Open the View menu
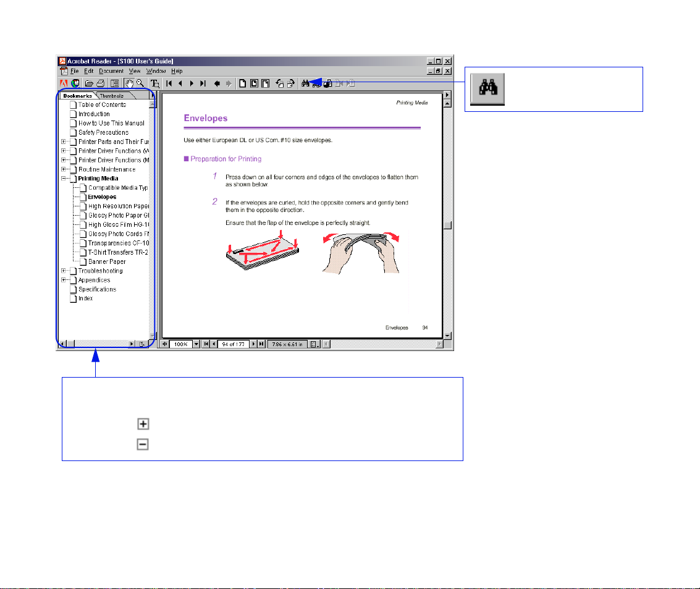This screenshot has height=589, width=700. (x=135, y=71)
